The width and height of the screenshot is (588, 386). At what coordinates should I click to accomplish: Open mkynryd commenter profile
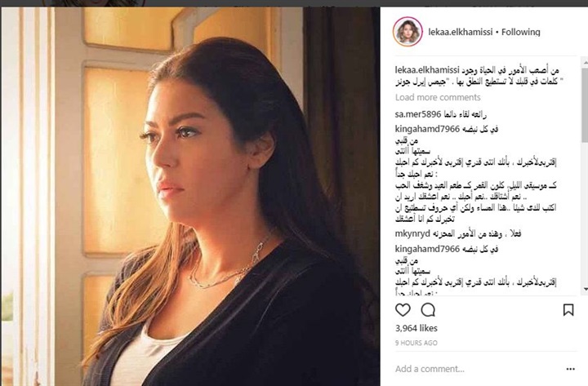pos(412,234)
